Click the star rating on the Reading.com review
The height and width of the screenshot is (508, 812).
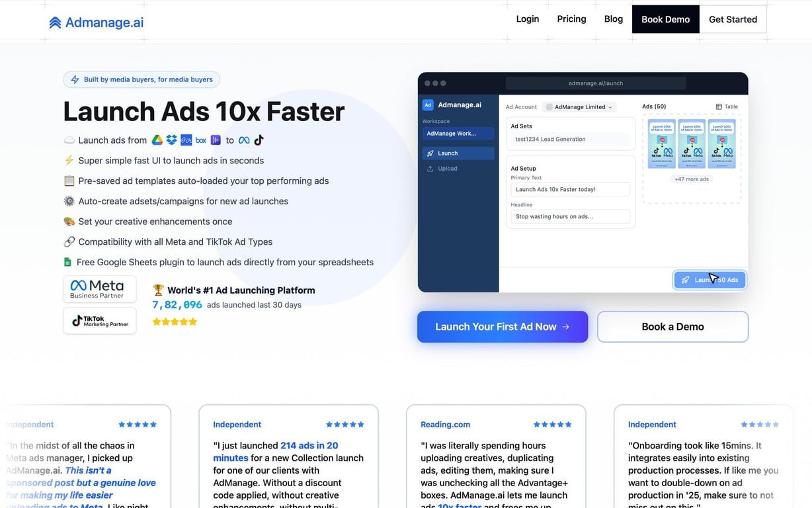point(553,425)
